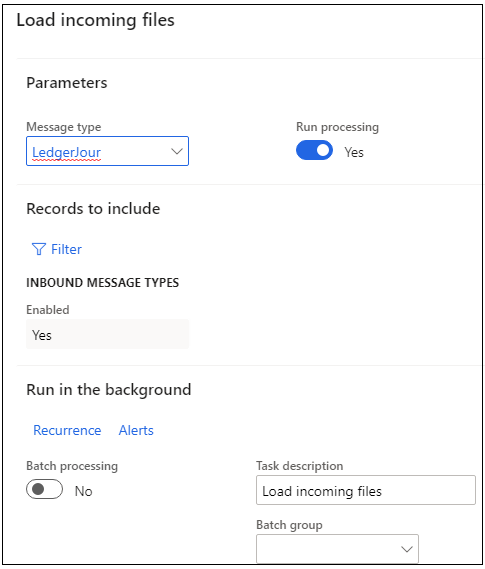Image resolution: width=485 pixels, height=569 pixels.
Task: Click the Load incoming files dialog title
Action: point(96,20)
